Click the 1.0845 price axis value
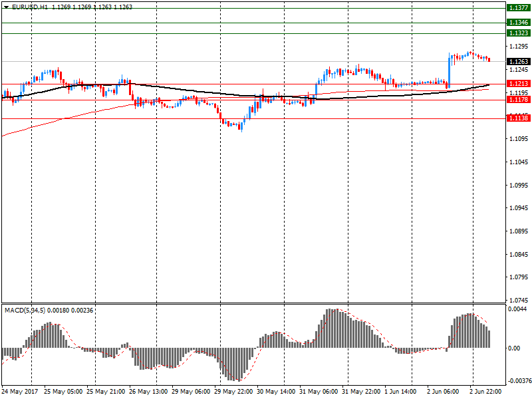The height and width of the screenshot is (399, 532). (x=519, y=255)
